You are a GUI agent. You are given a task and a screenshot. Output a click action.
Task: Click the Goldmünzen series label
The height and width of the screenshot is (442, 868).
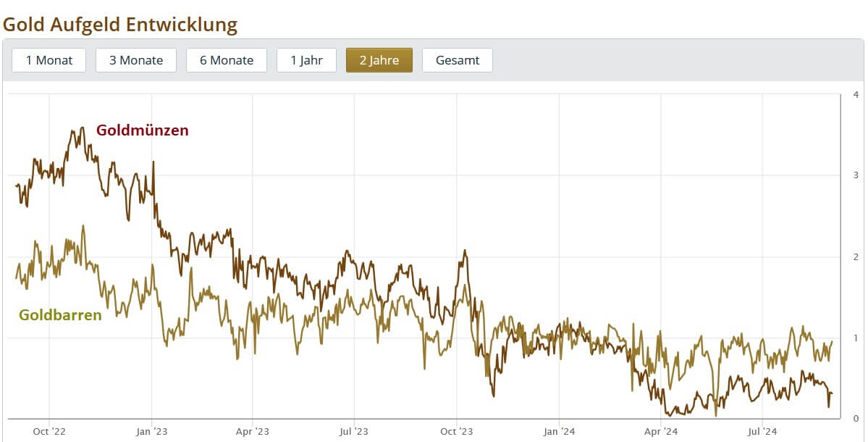[x=143, y=130]
